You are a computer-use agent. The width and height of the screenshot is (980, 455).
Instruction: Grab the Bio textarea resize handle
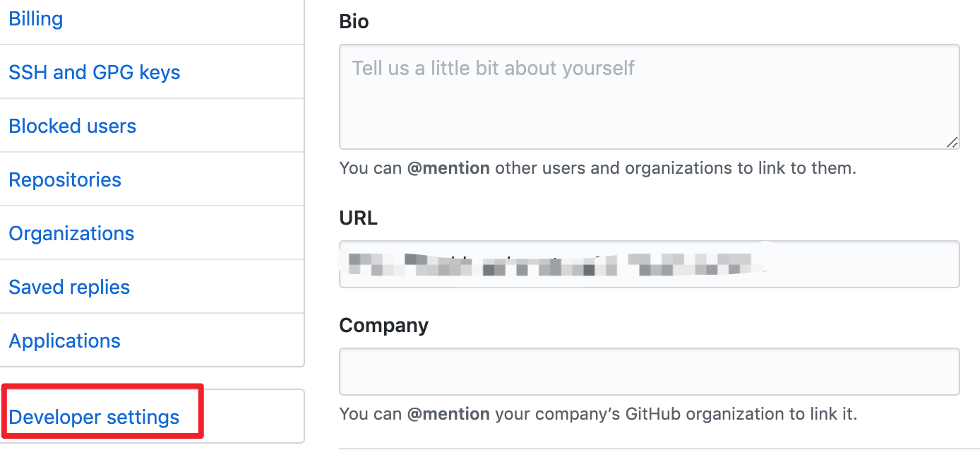[x=952, y=142]
